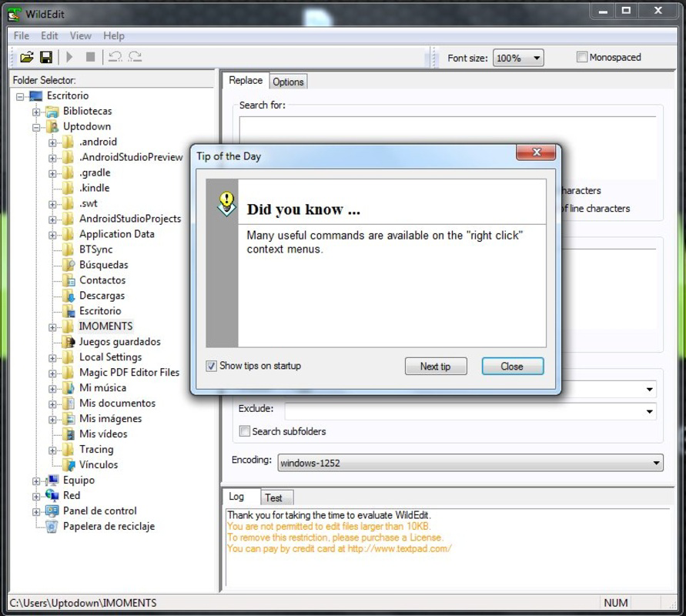Screen dimensions: 686x616
Task: Collapse the Uptodown tree node
Action: 36,128
